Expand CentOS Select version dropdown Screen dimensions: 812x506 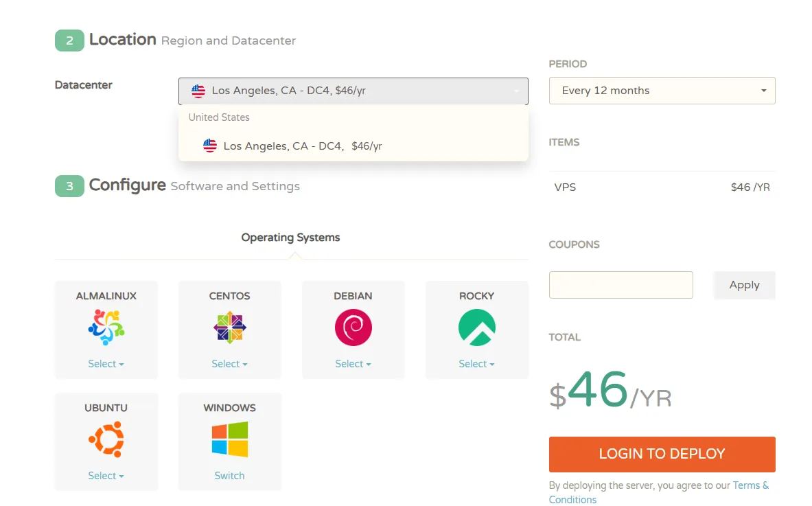pyautogui.click(x=229, y=364)
